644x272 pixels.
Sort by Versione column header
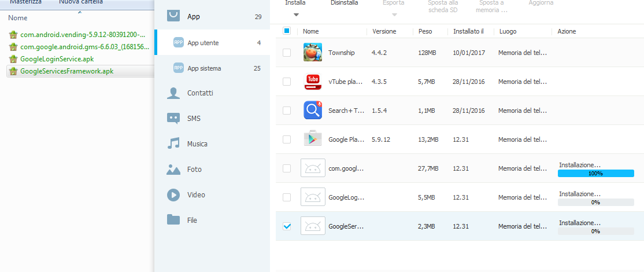(x=384, y=31)
